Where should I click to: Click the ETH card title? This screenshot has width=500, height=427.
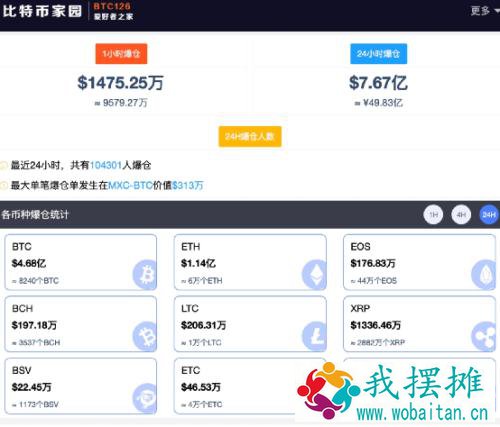(191, 247)
